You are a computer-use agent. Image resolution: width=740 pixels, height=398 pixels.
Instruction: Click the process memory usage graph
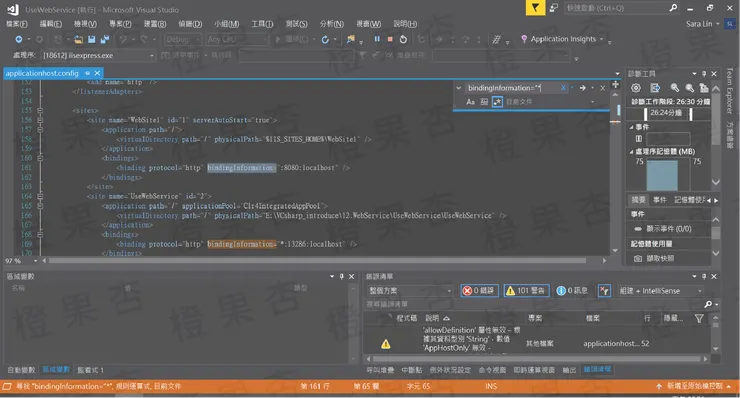pyautogui.click(x=669, y=175)
